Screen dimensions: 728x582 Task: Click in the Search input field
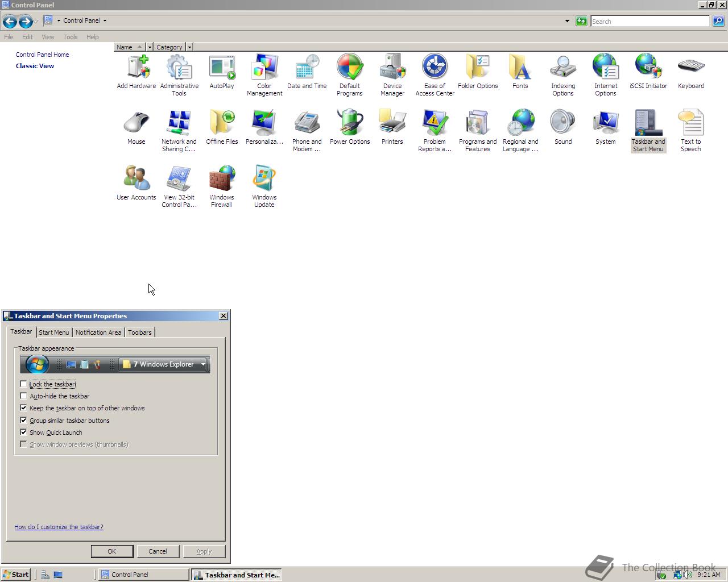(x=650, y=21)
